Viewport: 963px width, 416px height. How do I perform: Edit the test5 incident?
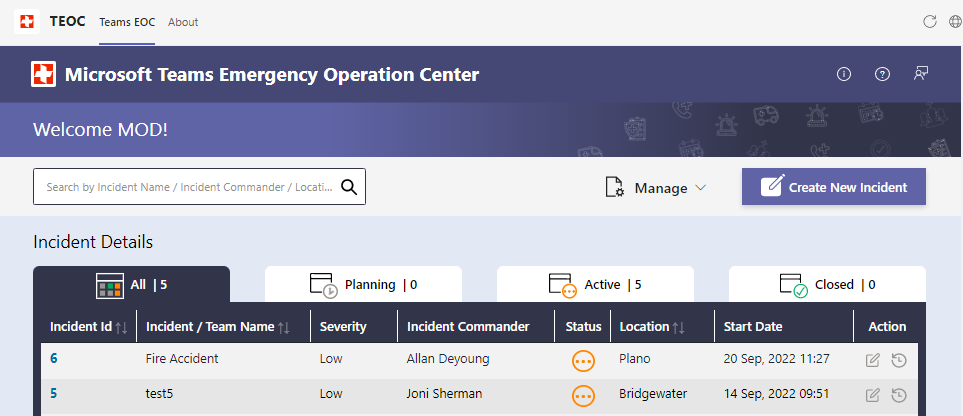click(872, 395)
